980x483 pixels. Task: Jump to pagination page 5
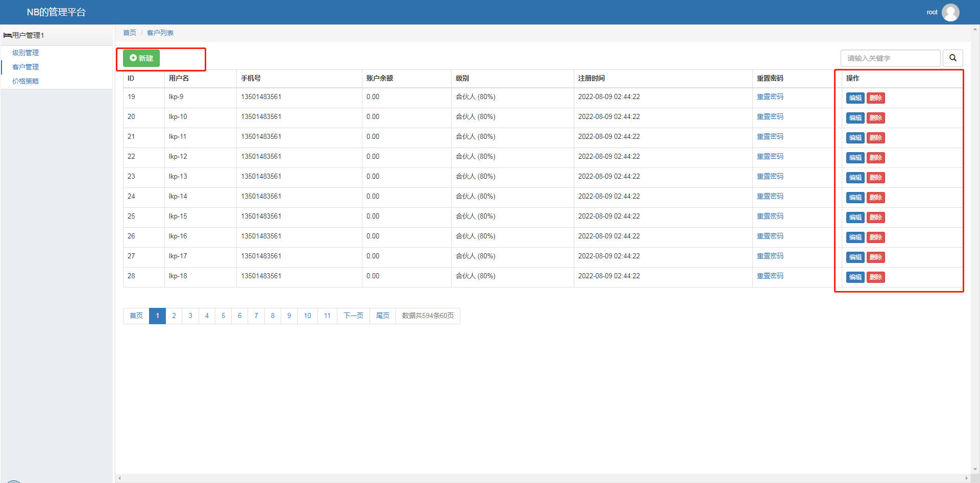click(x=223, y=316)
